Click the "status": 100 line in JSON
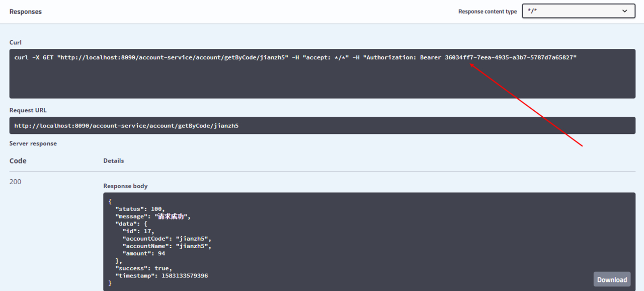 coord(140,208)
